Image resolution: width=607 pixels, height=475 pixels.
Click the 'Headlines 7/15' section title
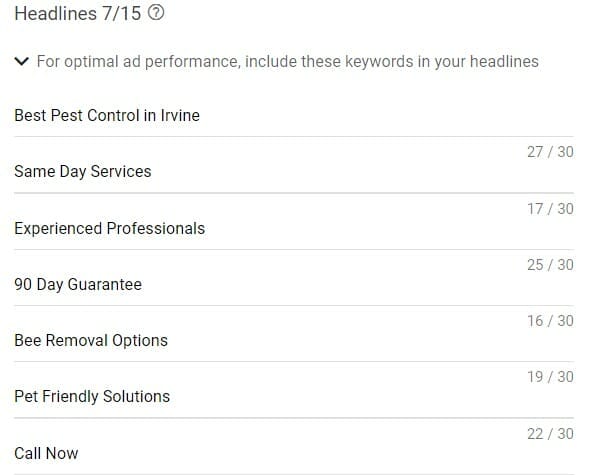[x=78, y=14]
